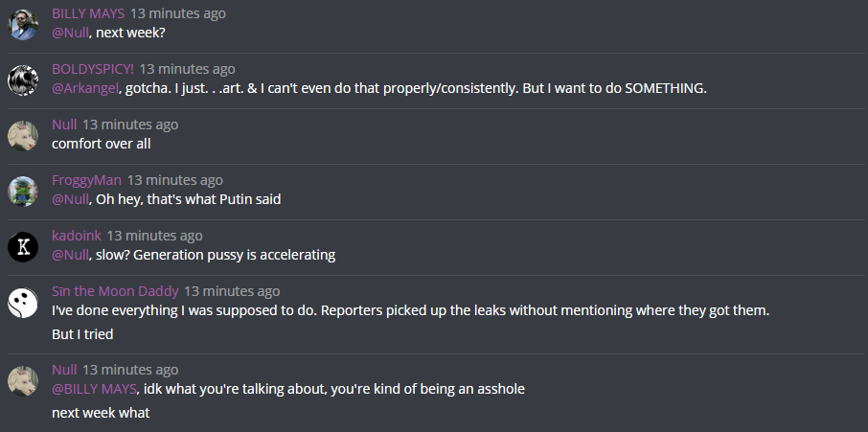This screenshot has height=432, width=868.
Task: Open FroggyMan's frog avatar
Action: (23, 191)
